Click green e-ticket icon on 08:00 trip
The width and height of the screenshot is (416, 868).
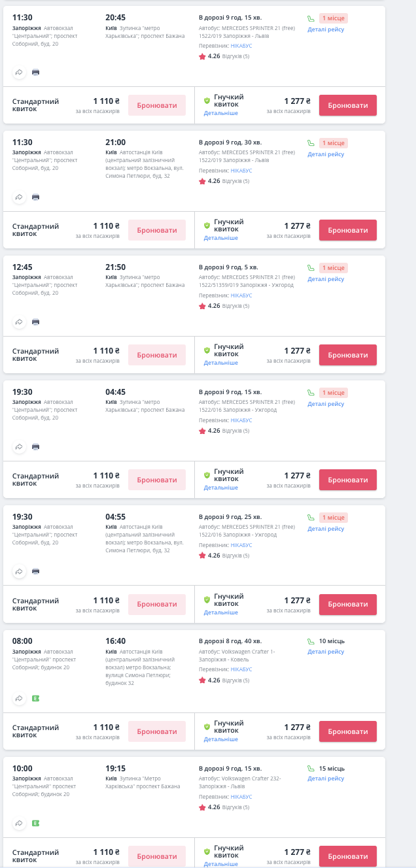tap(36, 699)
